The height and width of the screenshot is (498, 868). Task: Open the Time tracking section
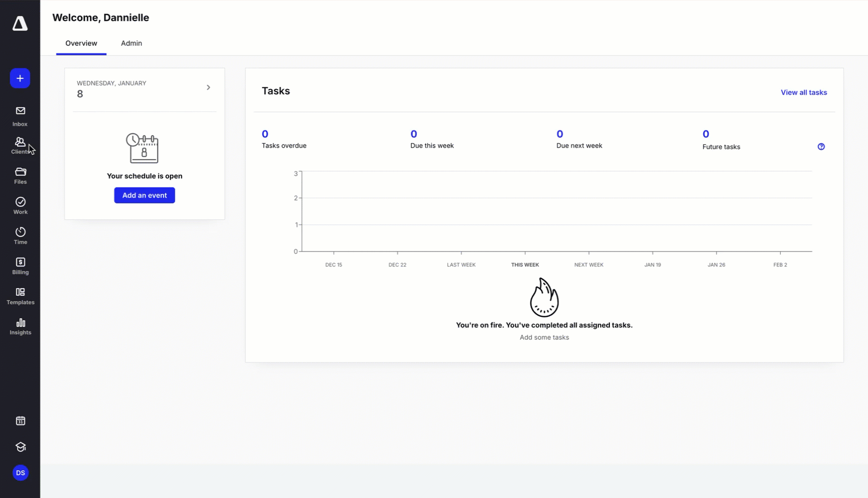(x=20, y=236)
